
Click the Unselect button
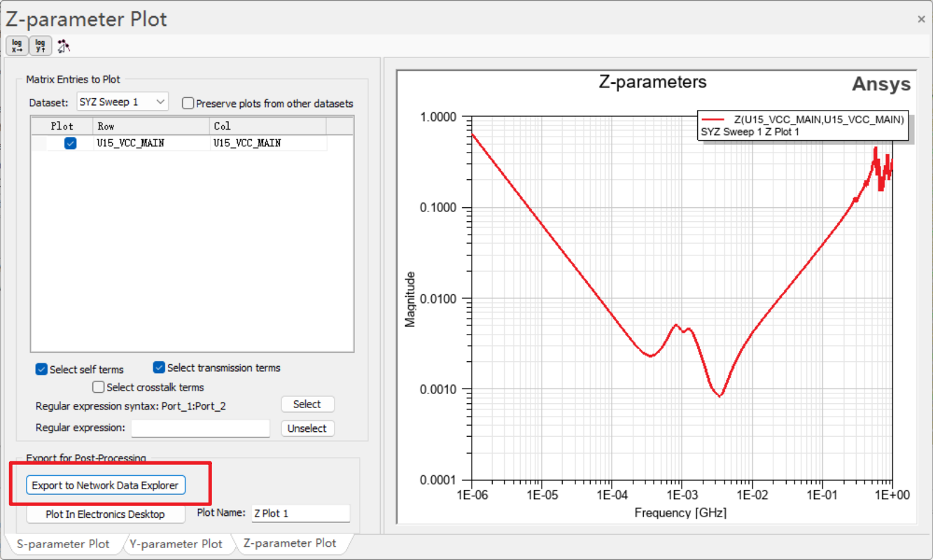pos(307,428)
